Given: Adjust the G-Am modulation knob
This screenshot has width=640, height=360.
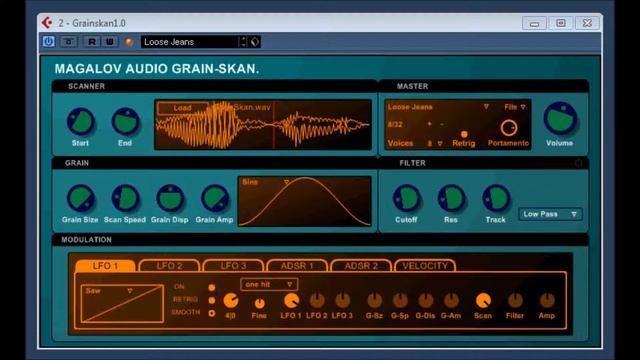Looking at the screenshot, I should pos(451,301).
